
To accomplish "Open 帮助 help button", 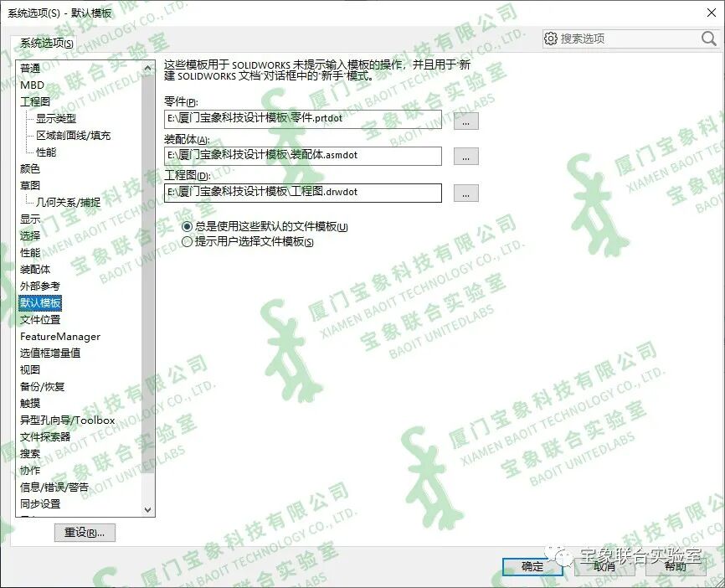I will [x=676, y=566].
